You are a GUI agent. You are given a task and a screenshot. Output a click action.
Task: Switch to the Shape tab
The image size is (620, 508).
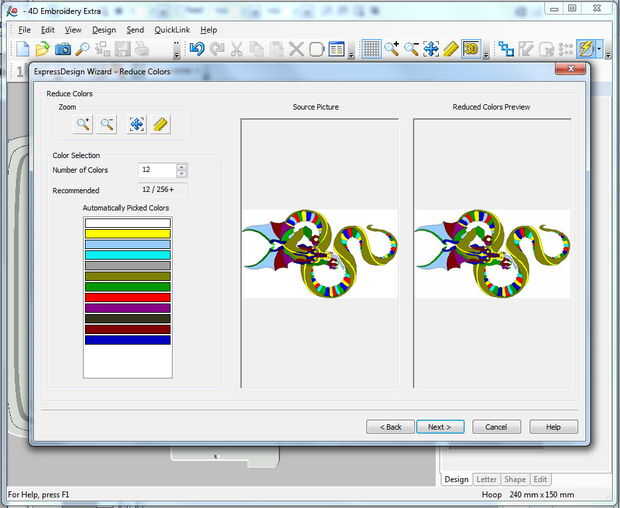coord(515,480)
